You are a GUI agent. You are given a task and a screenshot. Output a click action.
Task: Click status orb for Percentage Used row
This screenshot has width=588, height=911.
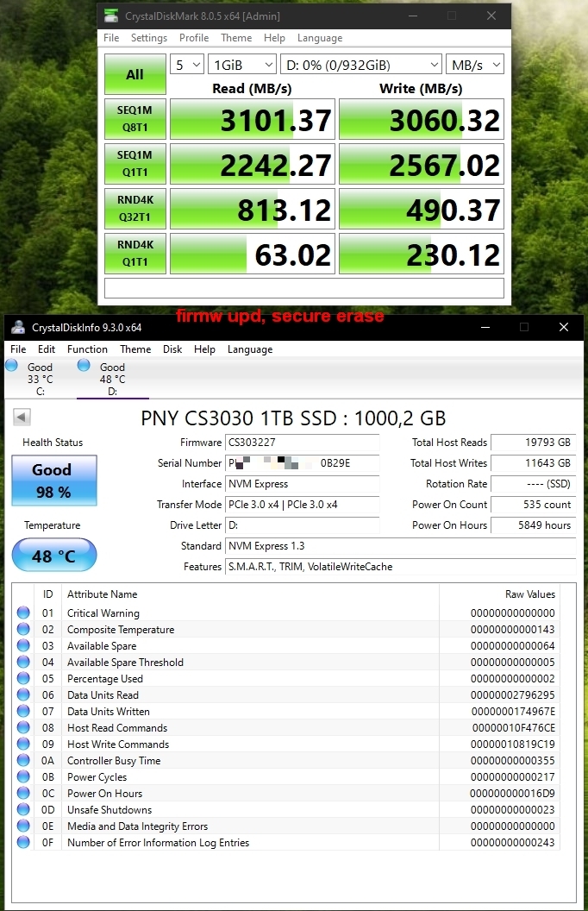pos(23,678)
